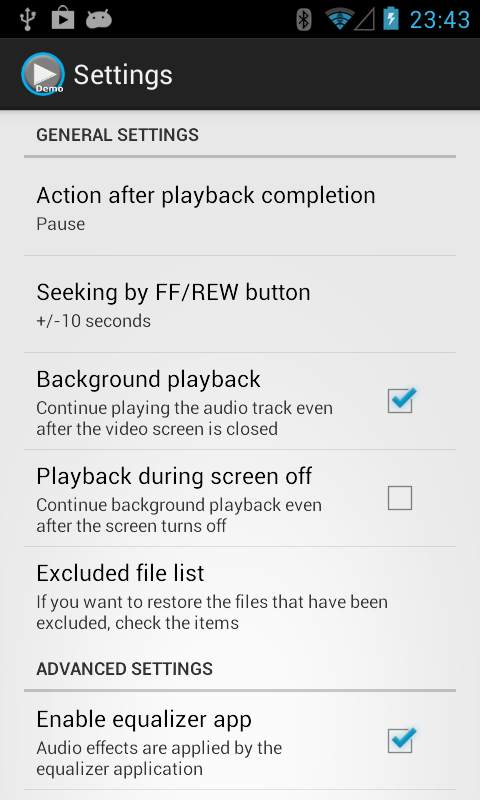
Task: Tap the Demo player app icon
Action: [x=43, y=74]
